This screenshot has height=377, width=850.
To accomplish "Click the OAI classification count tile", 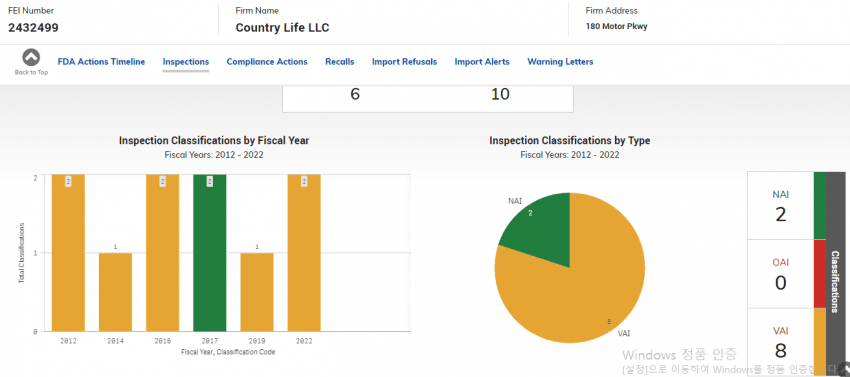I will pyautogui.click(x=781, y=274).
